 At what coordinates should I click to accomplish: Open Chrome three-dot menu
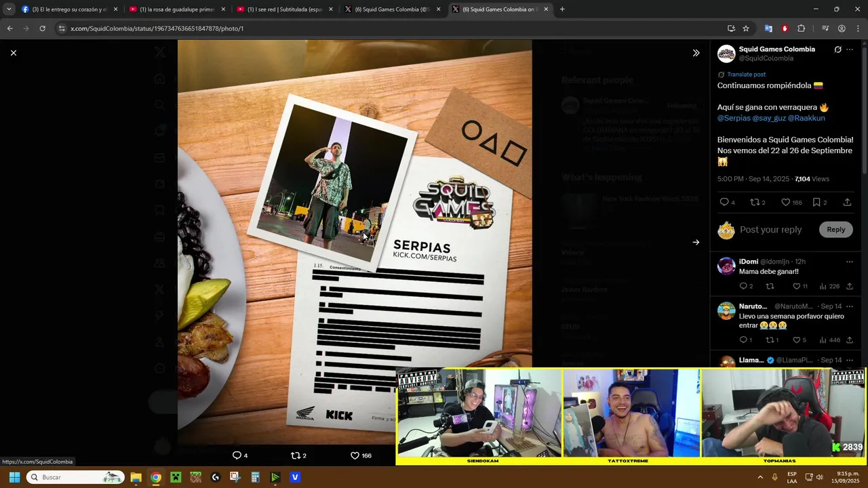pos(858,28)
